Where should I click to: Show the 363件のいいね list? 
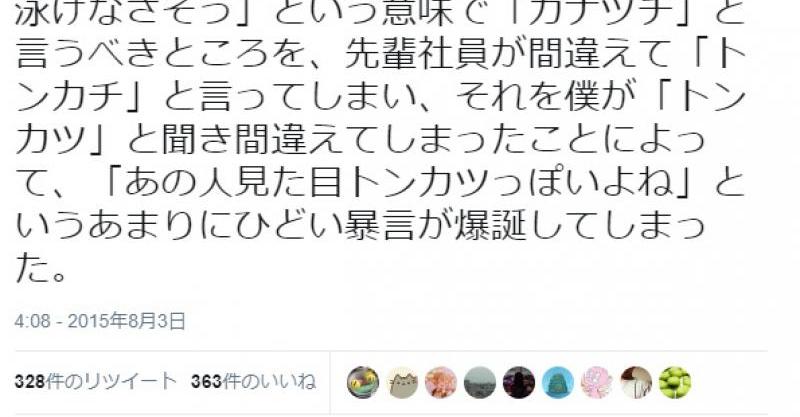click(254, 382)
